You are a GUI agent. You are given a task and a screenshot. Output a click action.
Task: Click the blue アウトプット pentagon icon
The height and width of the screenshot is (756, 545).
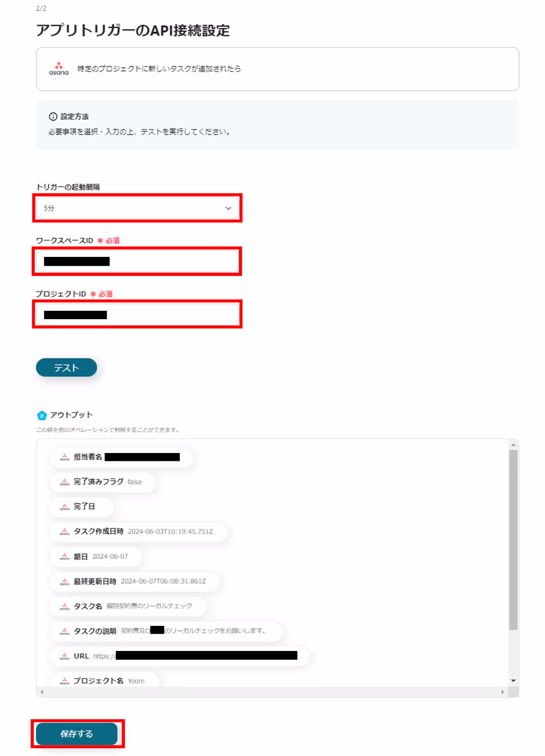click(x=42, y=415)
